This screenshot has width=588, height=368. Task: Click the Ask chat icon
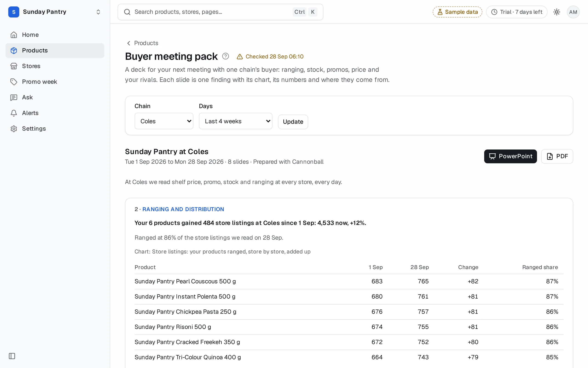click(14, 97)
